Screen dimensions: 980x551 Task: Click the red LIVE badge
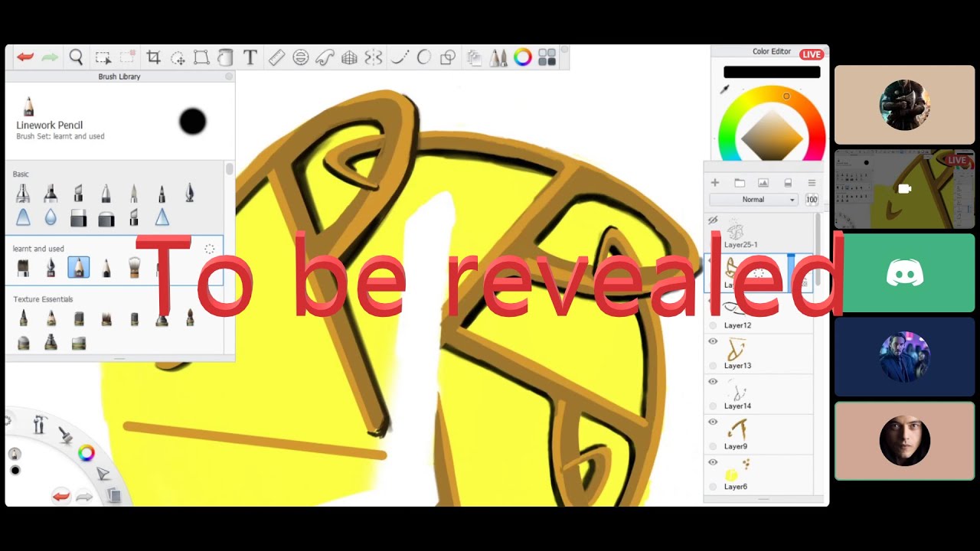[812, 54]
